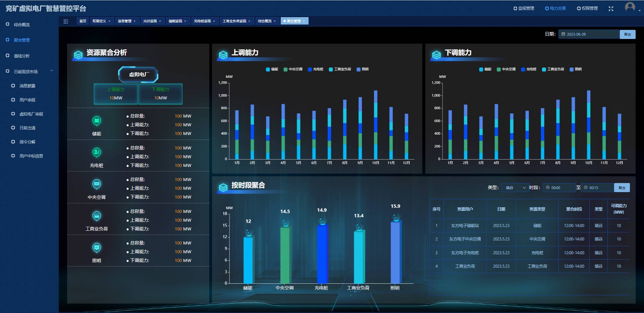Viewport: 644px width, 313px height.
Task: Click the fullscreen toggle icon
Action: 611,9
